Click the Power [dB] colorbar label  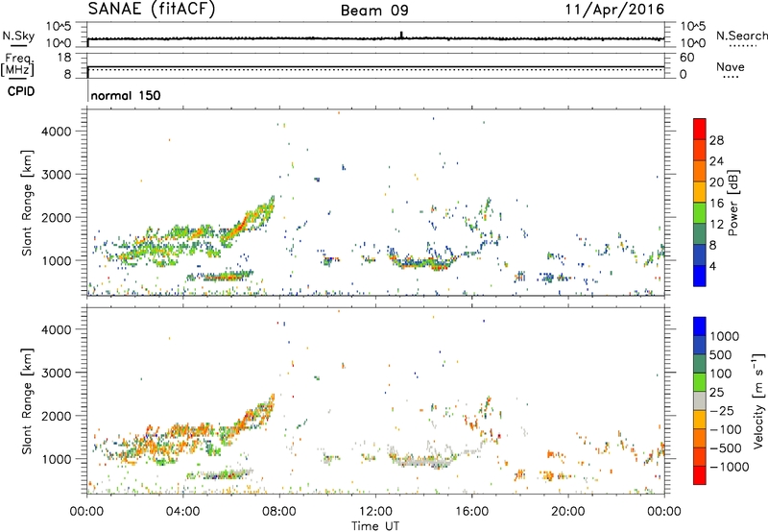pyautogui.click(x=732, y=203)
